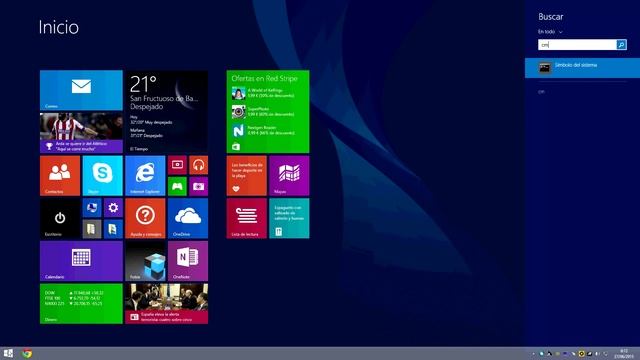Image resolution: width=640 pixels, height=360 pixels.
Task: Open the small Music headphones tile
Action: coord(198,165)
